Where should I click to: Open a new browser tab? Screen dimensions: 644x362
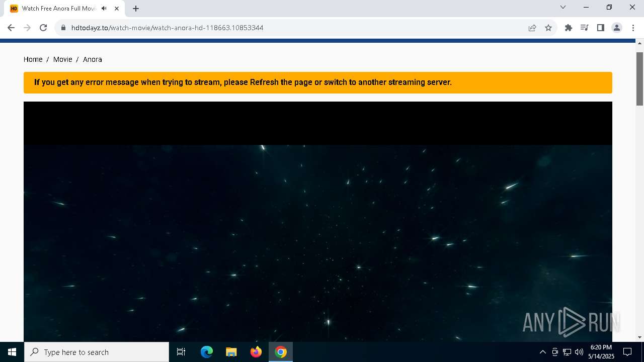point(136,9)
